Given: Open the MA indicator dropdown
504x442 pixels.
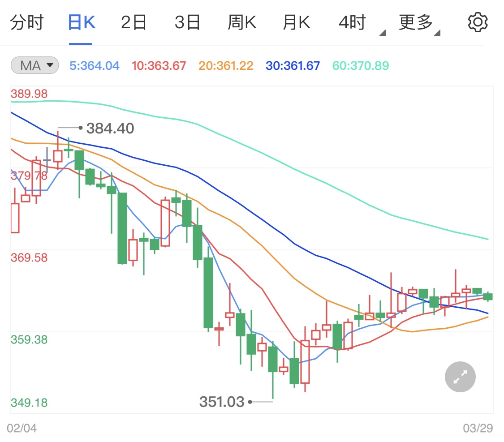Looking at the screenshot, I should [34, 65].
